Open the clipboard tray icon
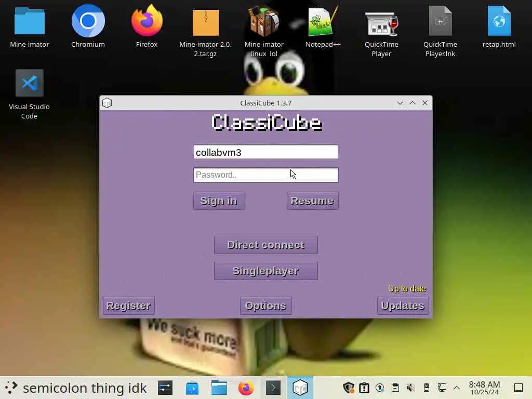This screenshot has height=399, width=532. [x=395, y=388]
